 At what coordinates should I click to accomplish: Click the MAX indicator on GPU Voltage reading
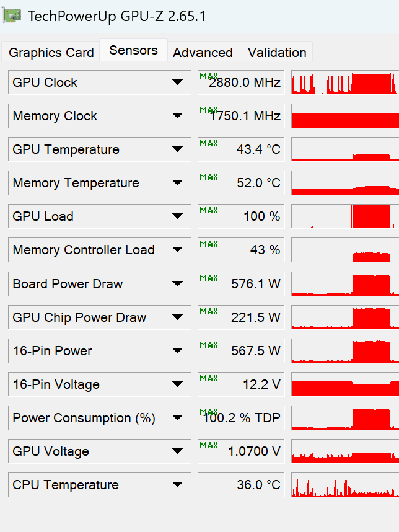(209, 445)
